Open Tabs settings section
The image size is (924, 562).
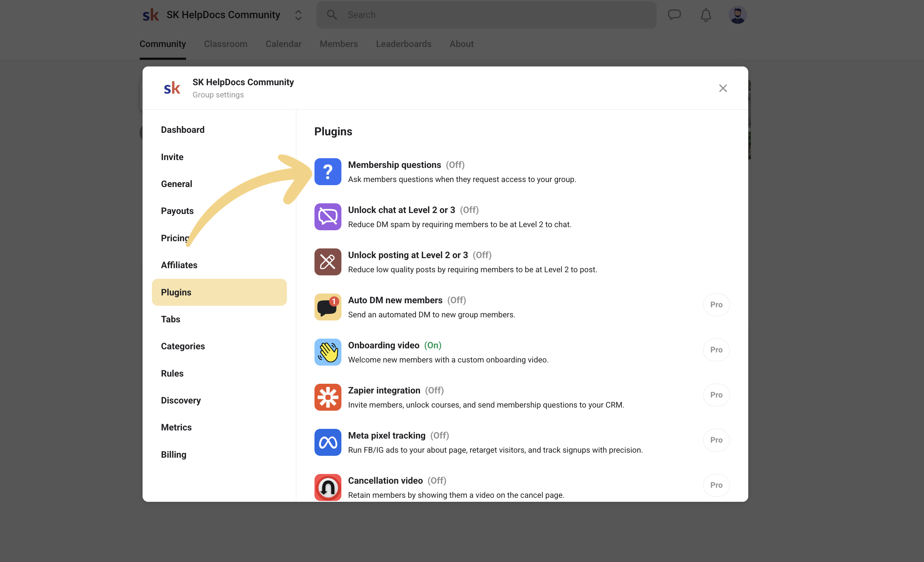point(219,319)
